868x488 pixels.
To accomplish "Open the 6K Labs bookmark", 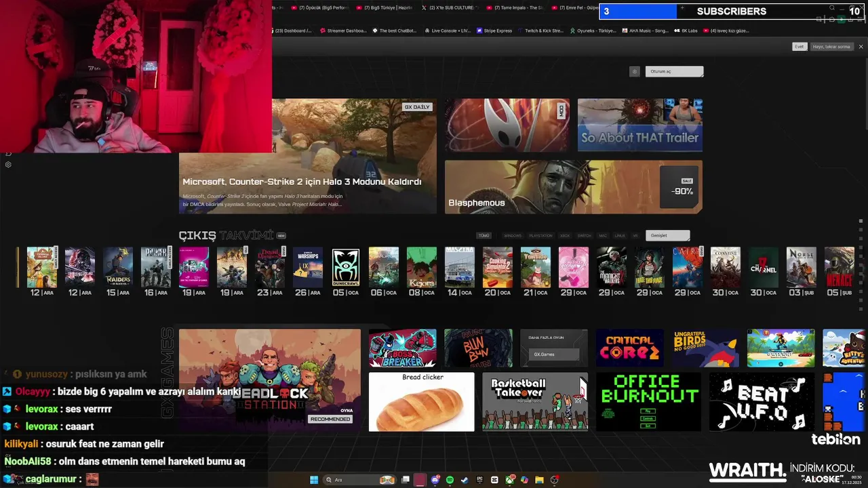I will (686, 30).
